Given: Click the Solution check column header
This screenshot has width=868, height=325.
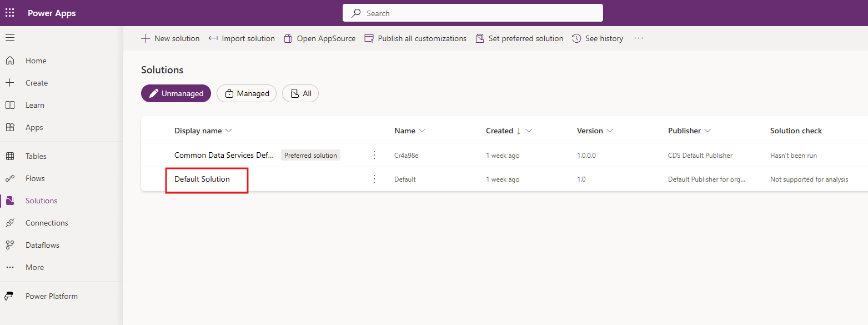Looking at the screenshot, I should (796, 131).
